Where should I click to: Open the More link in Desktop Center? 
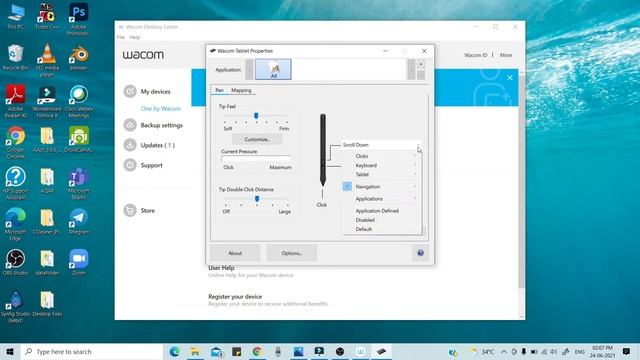click(x=506, y=55)
